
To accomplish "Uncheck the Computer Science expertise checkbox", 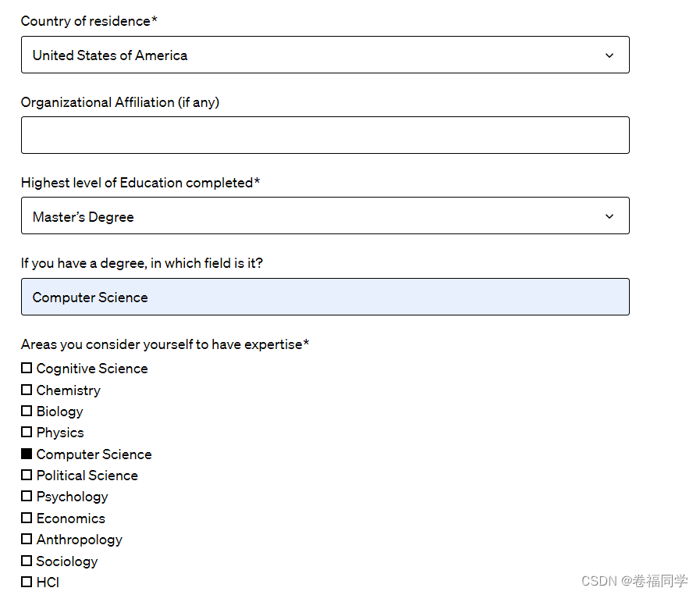I will (27, 454).
